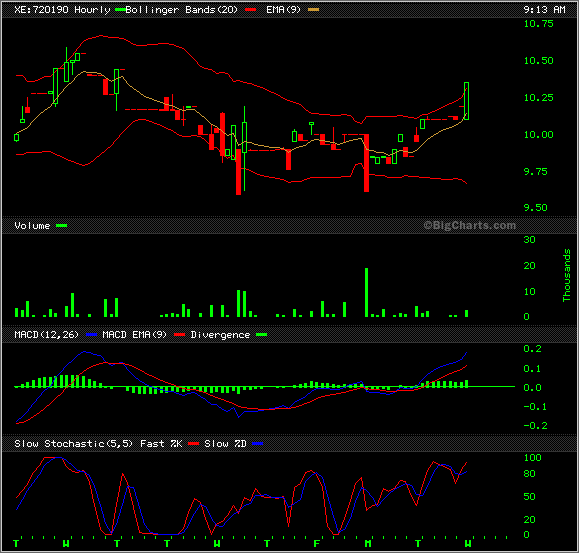
Task: Click the M day marker on time axis
Action: coord(367,543)
